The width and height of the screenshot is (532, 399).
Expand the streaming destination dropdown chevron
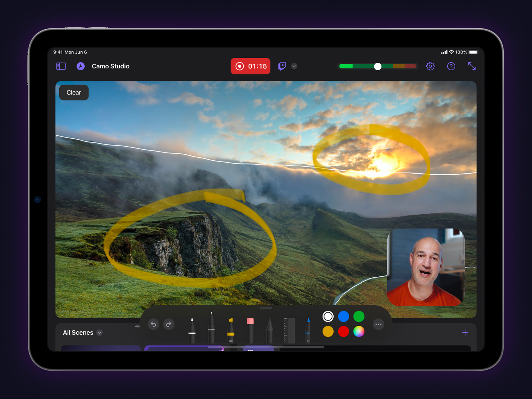(x=294, y=66)
